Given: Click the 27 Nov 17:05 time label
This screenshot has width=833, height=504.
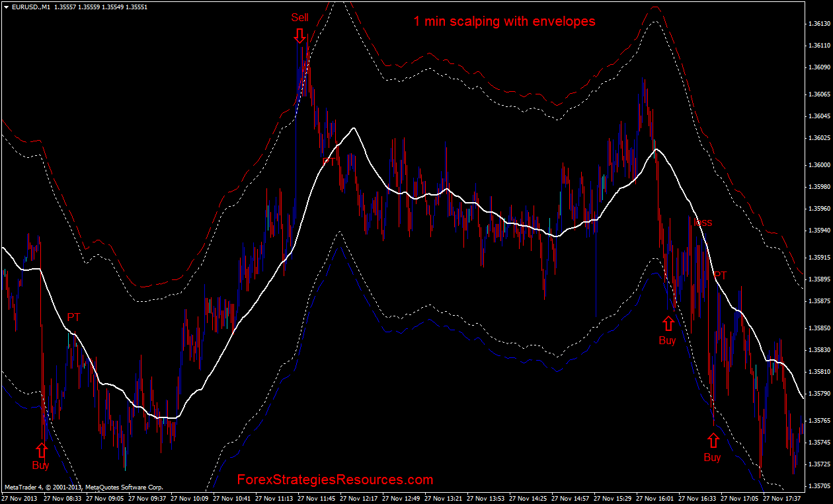Looking at the screenshot, I should [x=740, y=499].
